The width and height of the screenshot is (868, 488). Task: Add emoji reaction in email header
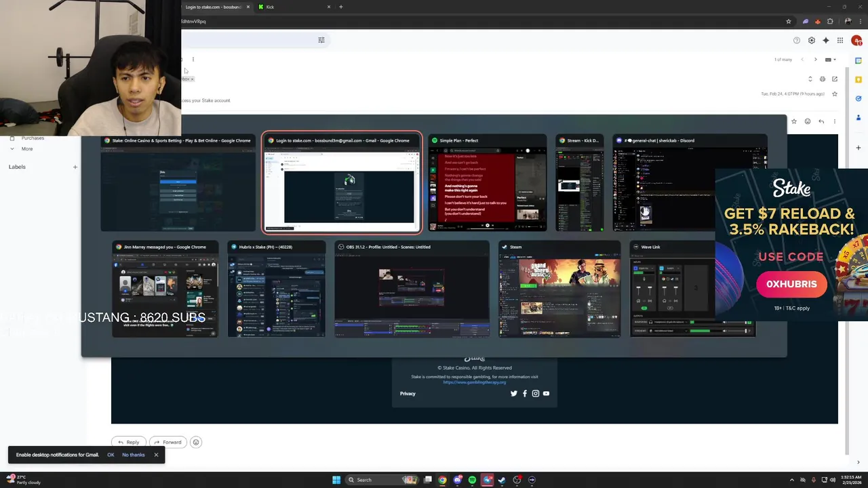tap(807, 121)
